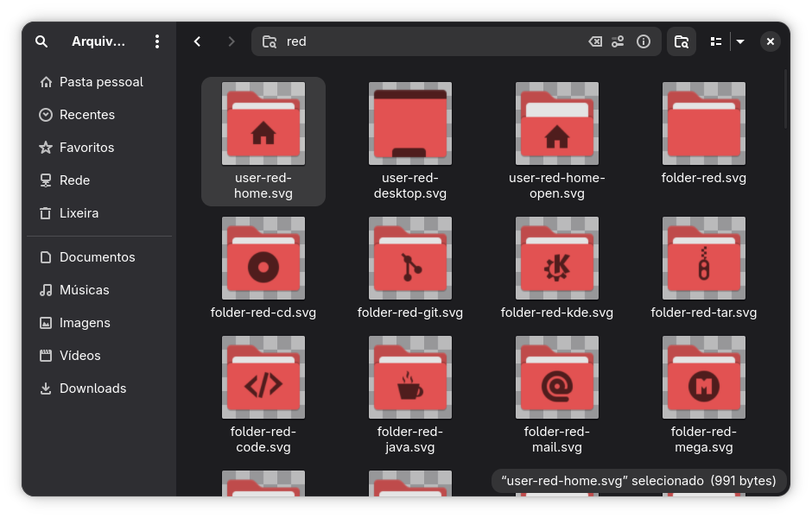Open the three-dot main menu
812x518 pixels.
click(156, 41)
